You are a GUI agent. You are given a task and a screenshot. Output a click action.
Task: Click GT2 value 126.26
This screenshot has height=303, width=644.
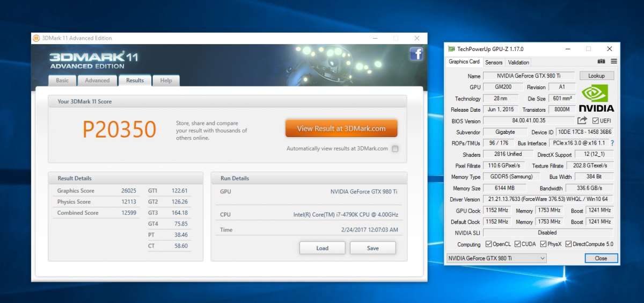pyautogui.click(x=180, y=202)
